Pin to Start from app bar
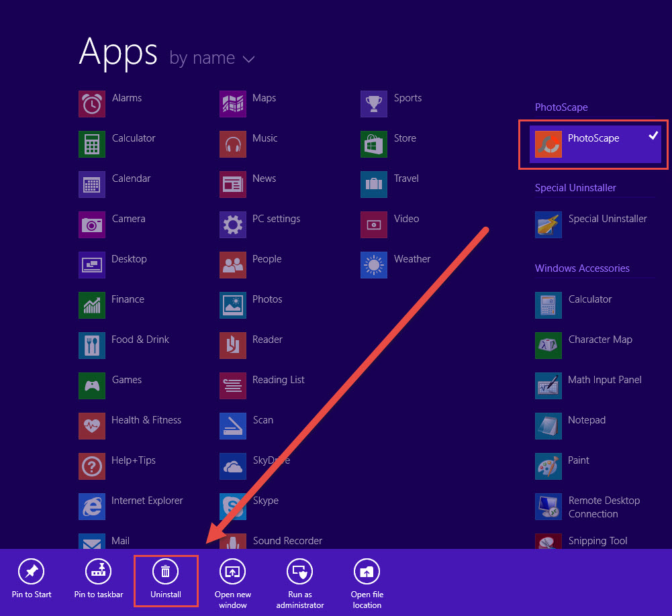672x616 pixels. pyautogui.click(x=32, y=578)
